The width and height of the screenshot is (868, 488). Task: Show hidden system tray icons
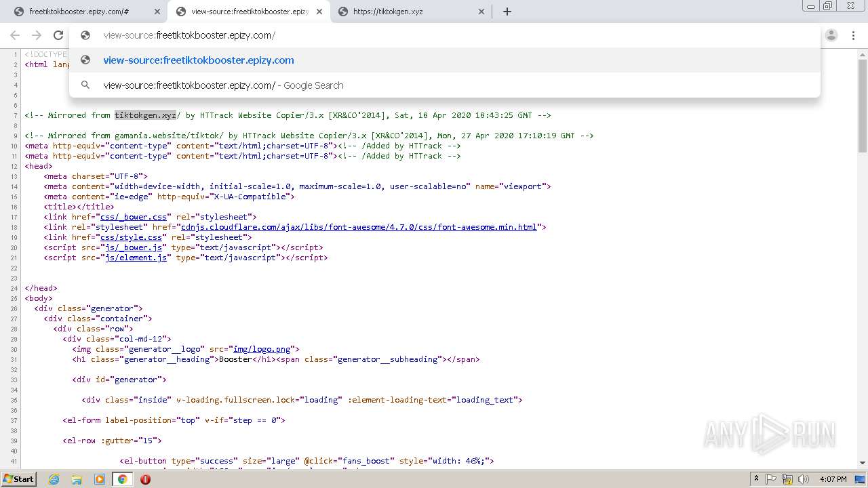coord(757,479)
